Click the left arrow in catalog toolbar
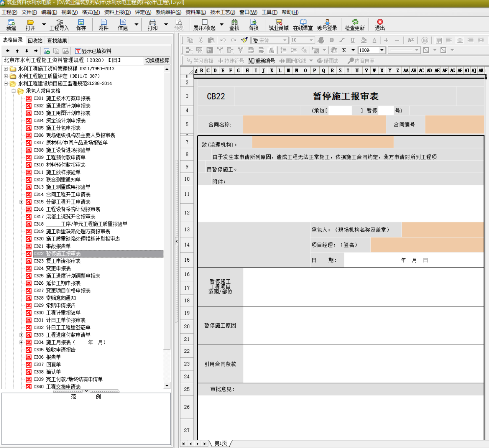This screenshot has height=448, width=489. pyautogui.click(x=8, y=51)
